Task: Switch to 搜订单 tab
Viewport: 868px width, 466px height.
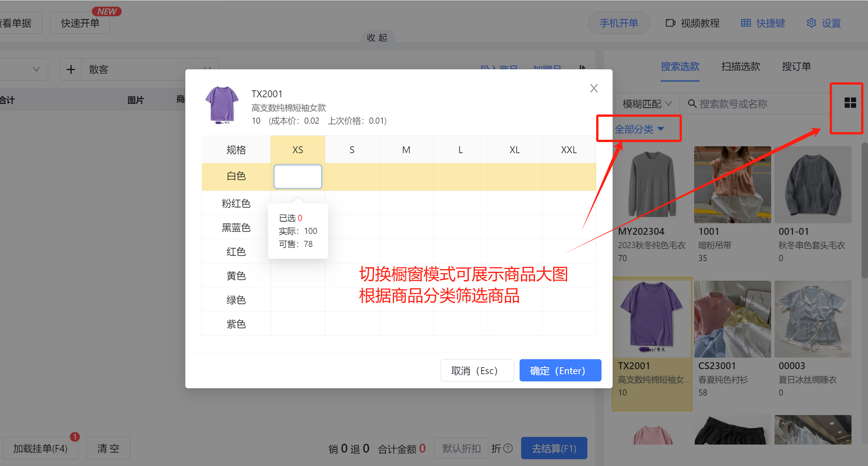Action: tap(796, 66)
